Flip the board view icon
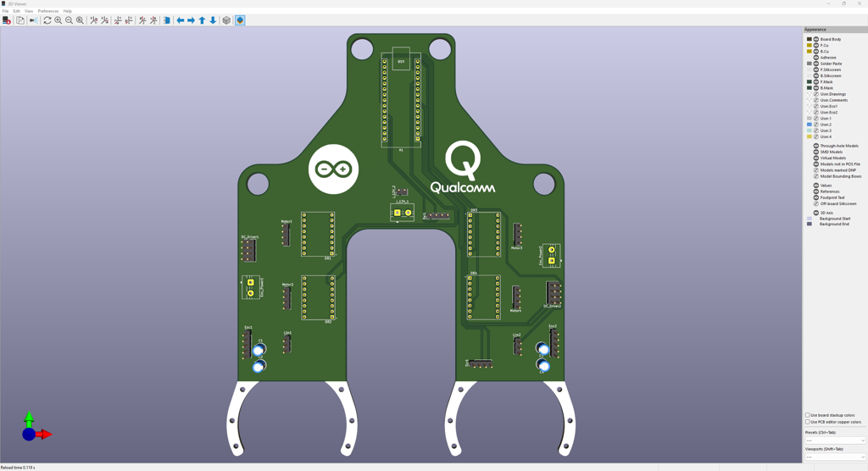 click(167, 20)
